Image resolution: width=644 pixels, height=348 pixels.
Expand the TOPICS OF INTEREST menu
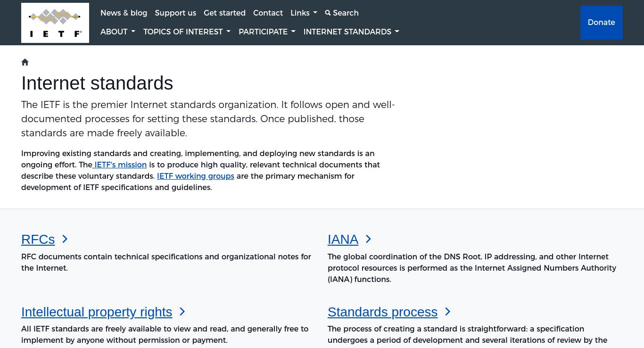click(187, 32)
